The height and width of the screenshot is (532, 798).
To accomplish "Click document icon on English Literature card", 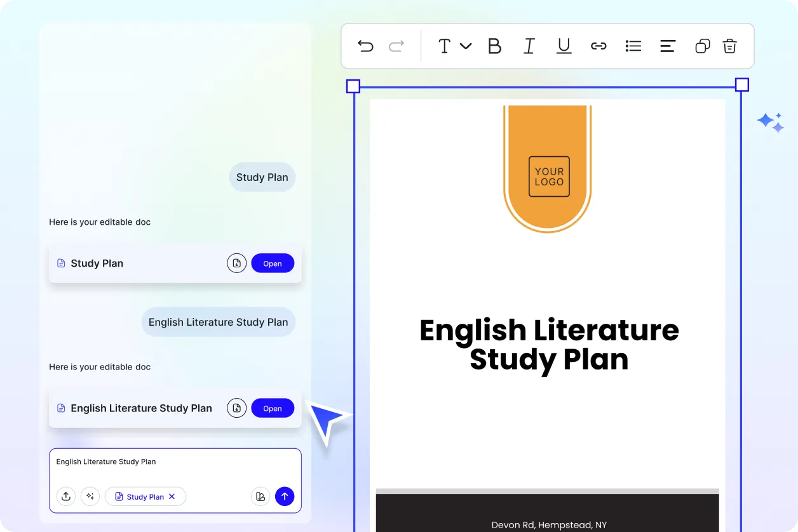I will (x=62, y=408).
